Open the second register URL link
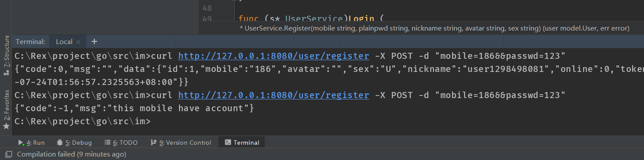This screenshot has height=160, width=644. 274,95
